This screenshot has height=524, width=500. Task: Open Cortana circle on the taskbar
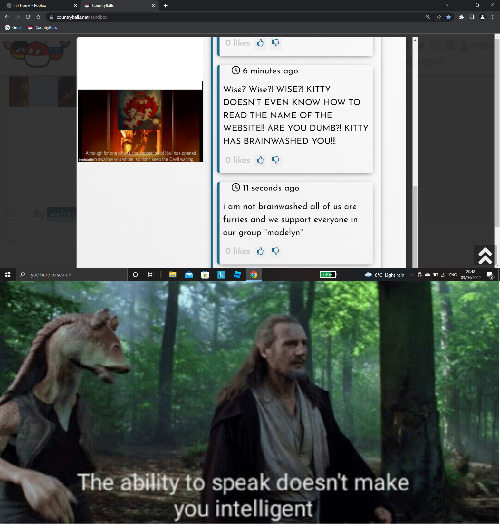click(135, 275)
